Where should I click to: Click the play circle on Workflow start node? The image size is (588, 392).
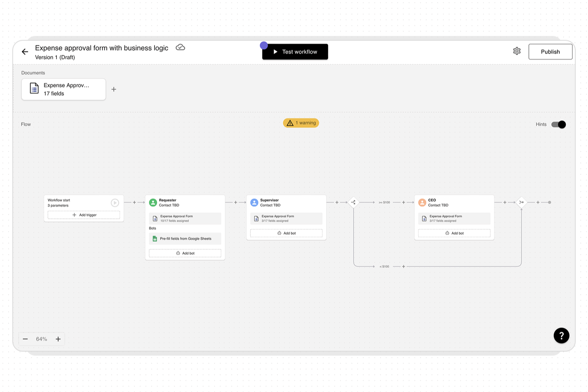click(x=115, y=203)
